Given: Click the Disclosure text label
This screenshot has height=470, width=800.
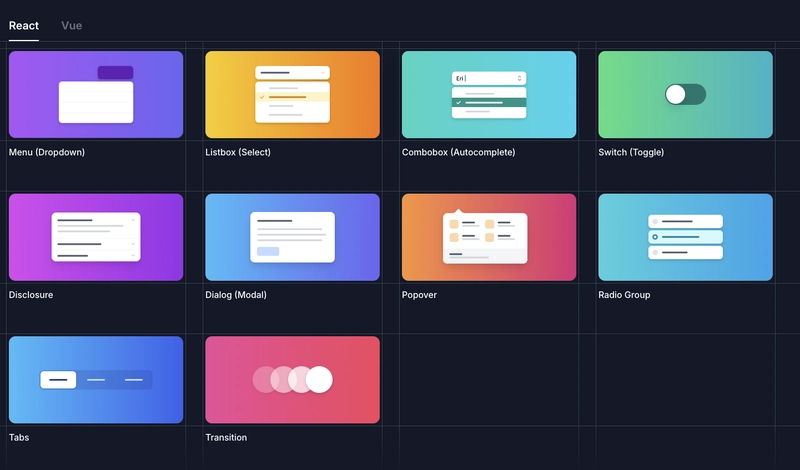Looking at the screenshot, I should [x=31, y=296].
